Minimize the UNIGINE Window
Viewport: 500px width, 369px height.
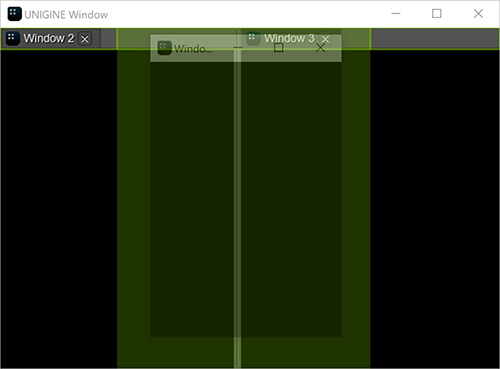(396, 14)
